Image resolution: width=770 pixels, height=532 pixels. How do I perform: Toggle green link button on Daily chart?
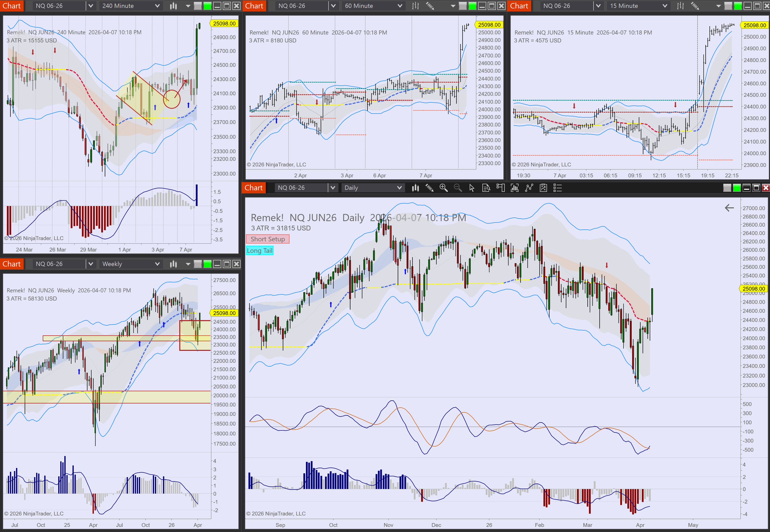(x=737, y=188)
